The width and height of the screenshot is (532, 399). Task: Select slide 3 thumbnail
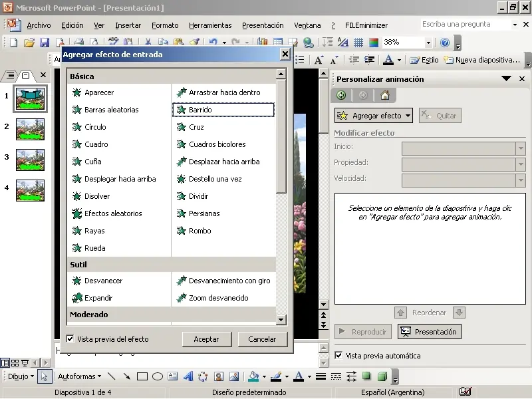click(30, 160)
